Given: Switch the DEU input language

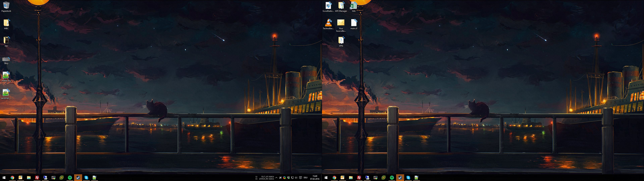Looking at the screenshot, I should pos(306,178).
